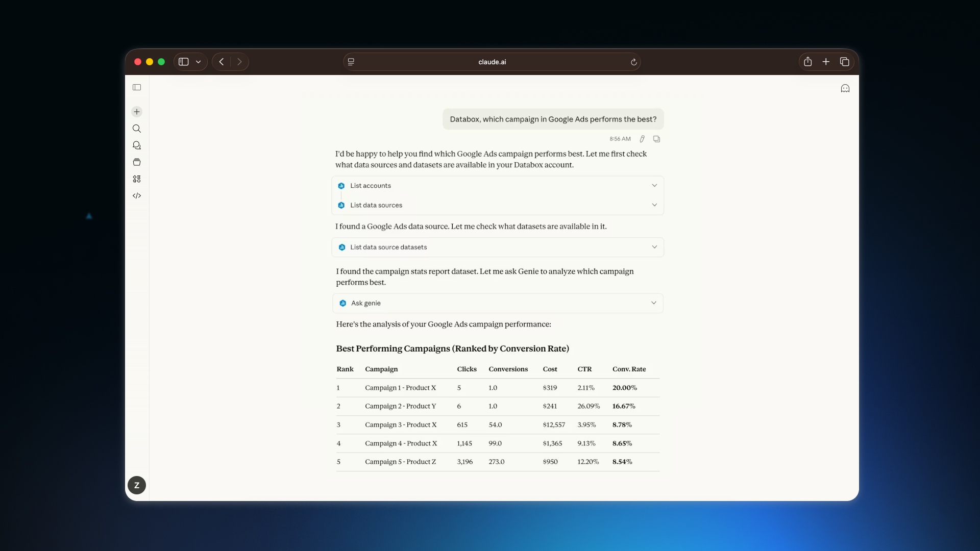Reload the claude.ai page
The height and width of the screenshot is (551, 980).
(x=633, y=62)
